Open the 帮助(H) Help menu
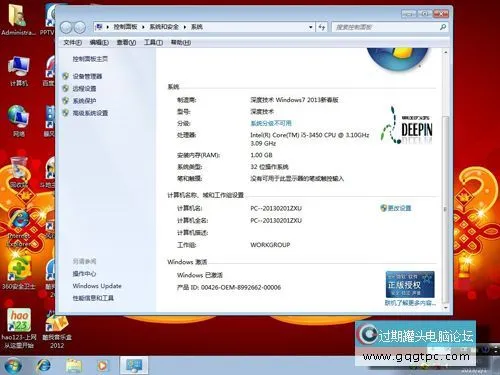 [x=181, y=42]
